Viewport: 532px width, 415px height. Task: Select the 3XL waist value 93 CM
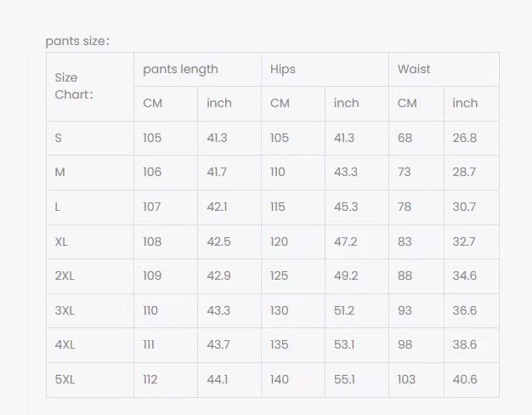(x=406, y=310)
